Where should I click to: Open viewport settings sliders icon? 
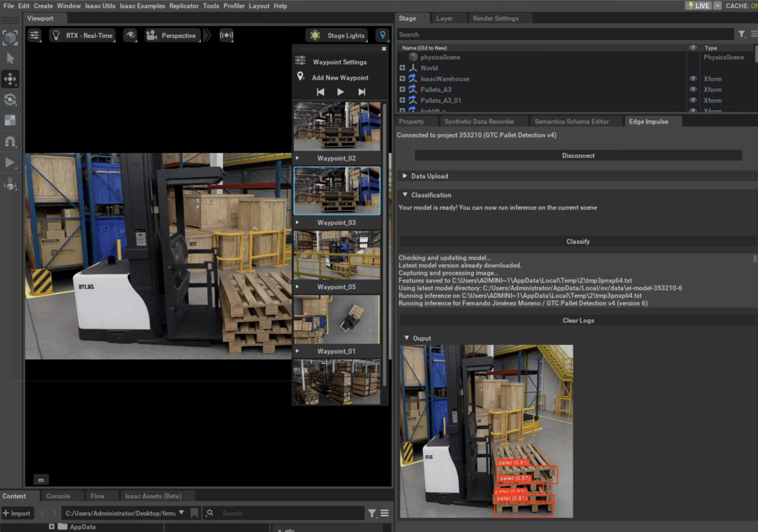pos(35,36)
